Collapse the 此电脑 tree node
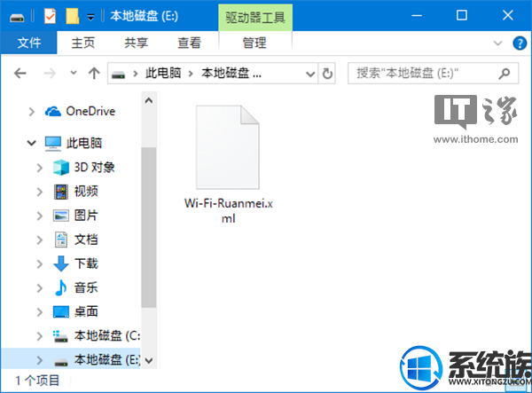The image size is (532, 393). coord(32,143)
